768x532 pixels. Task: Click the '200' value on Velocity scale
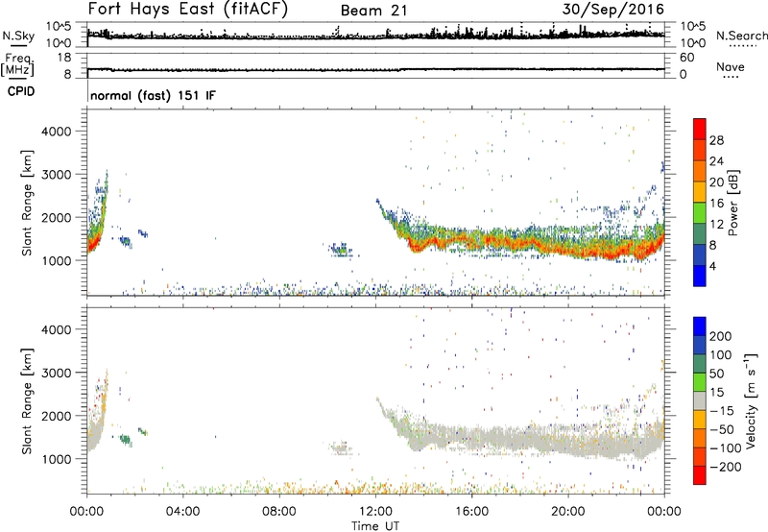pyautogui.click(x=721, y=336)
